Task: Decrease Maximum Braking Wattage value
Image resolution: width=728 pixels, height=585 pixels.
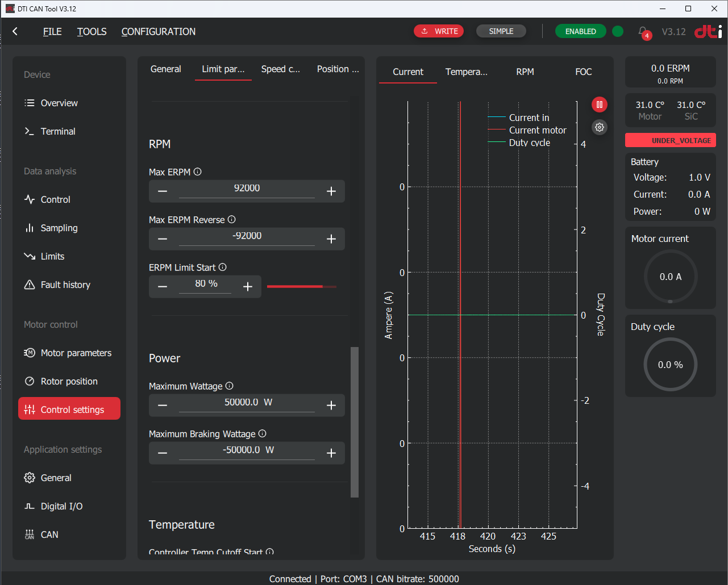Action: pos(163,453)
